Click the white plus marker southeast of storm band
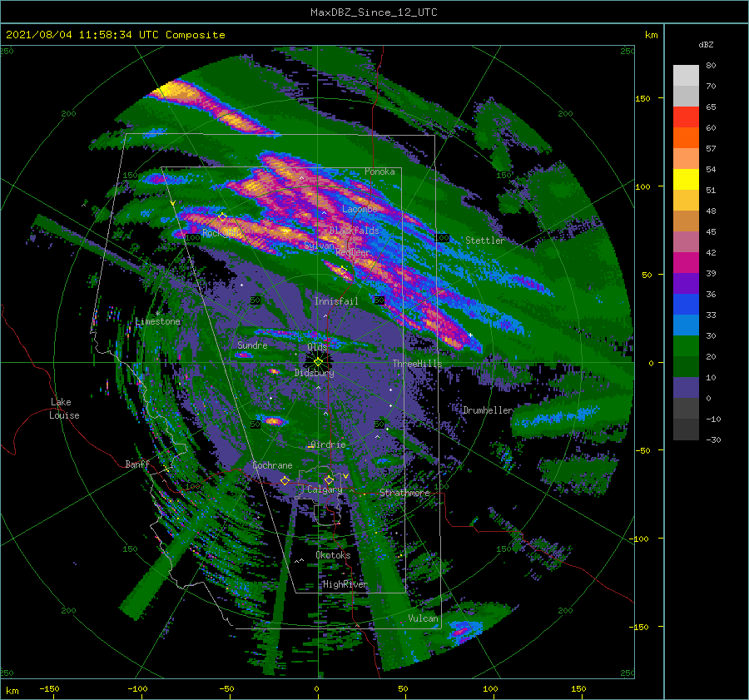The height and width of the screenshot is (700, 749). coord(470,335)
